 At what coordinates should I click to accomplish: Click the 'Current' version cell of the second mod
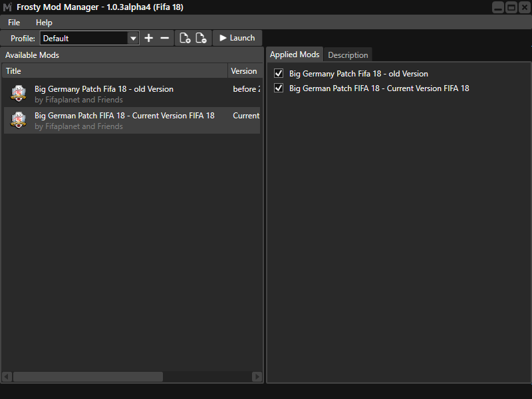(246, 116)
